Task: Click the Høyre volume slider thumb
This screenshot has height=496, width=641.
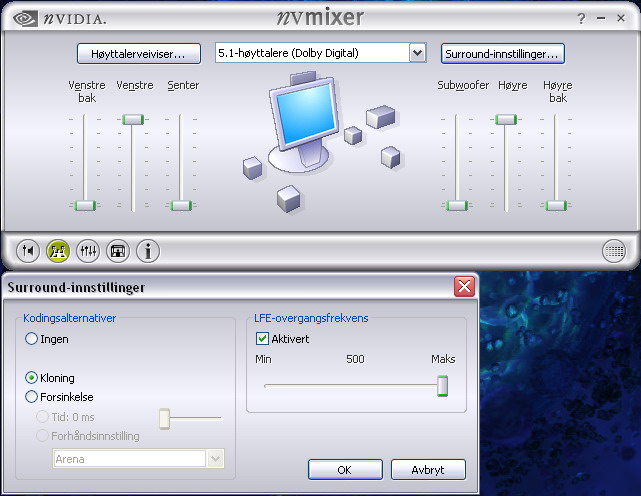Action: (x=506, y=119)
